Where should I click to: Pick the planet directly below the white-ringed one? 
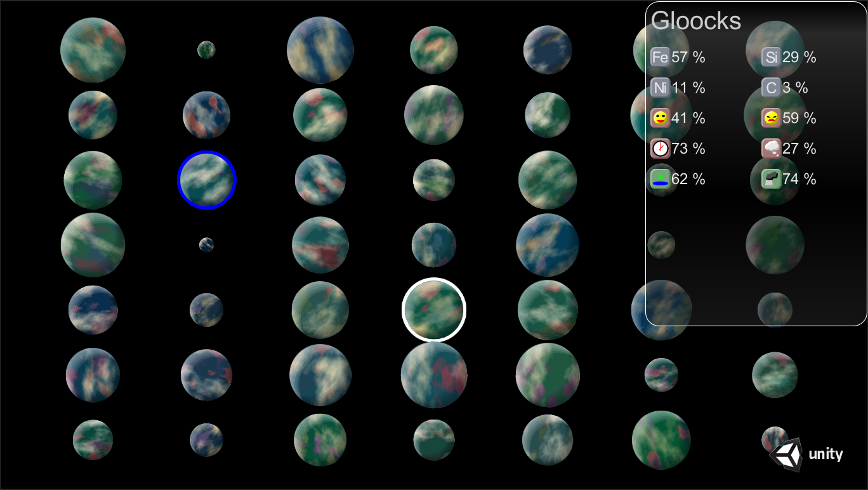coord(434,375)
